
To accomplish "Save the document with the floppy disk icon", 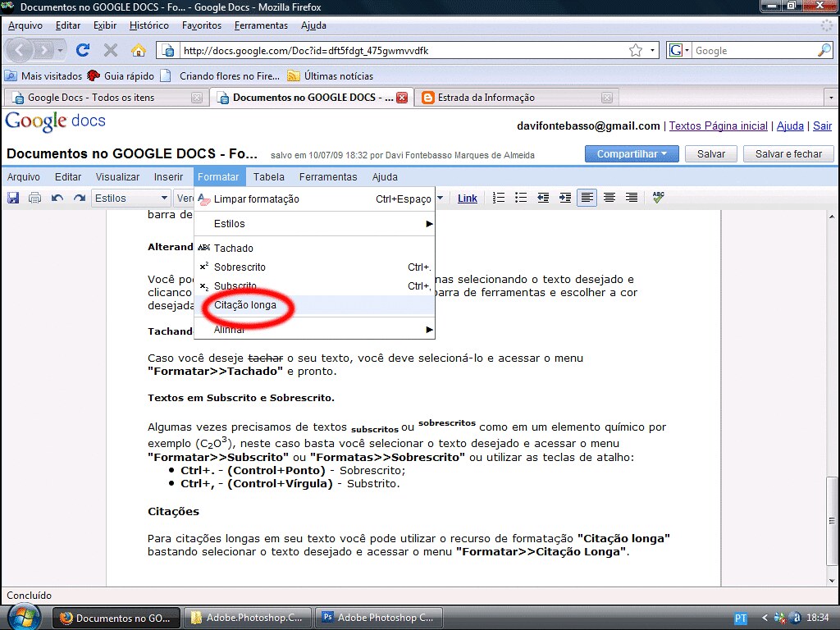I will point(13,198).
